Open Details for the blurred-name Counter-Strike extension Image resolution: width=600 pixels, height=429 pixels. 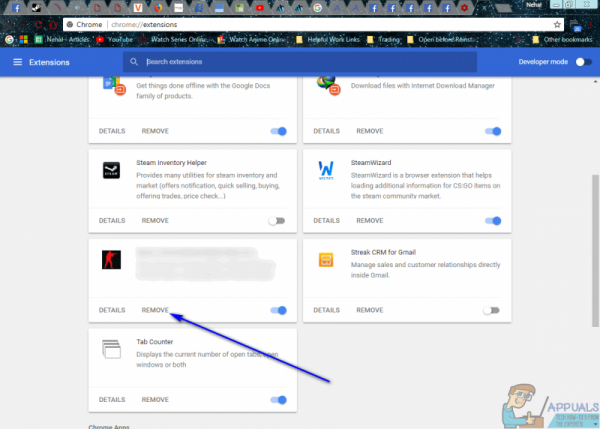pos(112,310)
